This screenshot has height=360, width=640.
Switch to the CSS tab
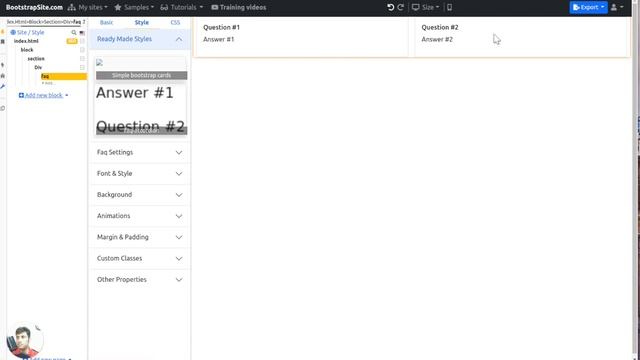[x=175, y=22]
